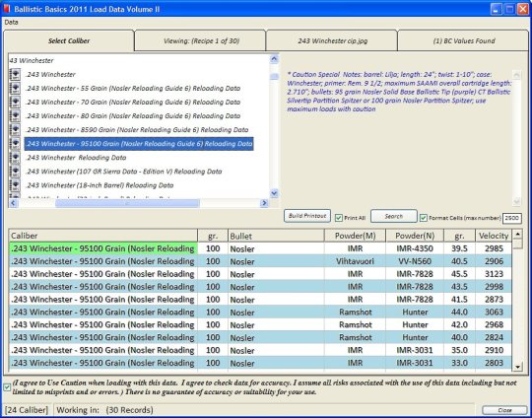
Task: Open the 243 Winchester cip.jpg tab
Action: click(333, 41)
